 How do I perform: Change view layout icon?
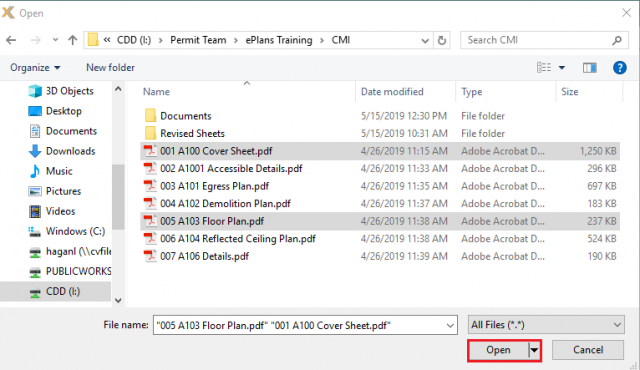click(x=544, y=67)
